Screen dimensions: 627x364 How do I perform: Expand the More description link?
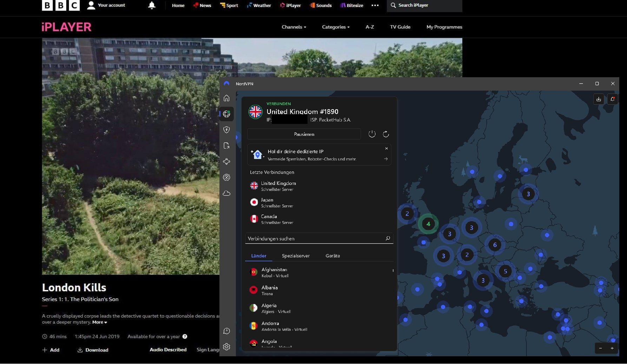click(x=100, y=322)
